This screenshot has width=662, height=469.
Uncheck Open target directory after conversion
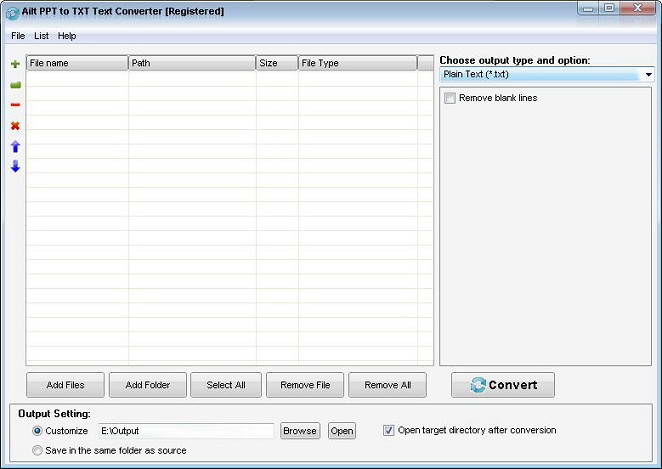tap(388, 430)
